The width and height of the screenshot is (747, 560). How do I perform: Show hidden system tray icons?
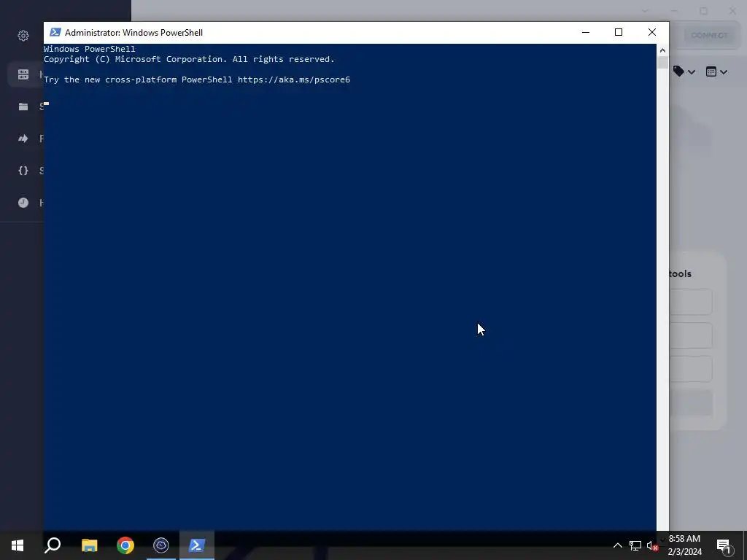coord(617,545)
